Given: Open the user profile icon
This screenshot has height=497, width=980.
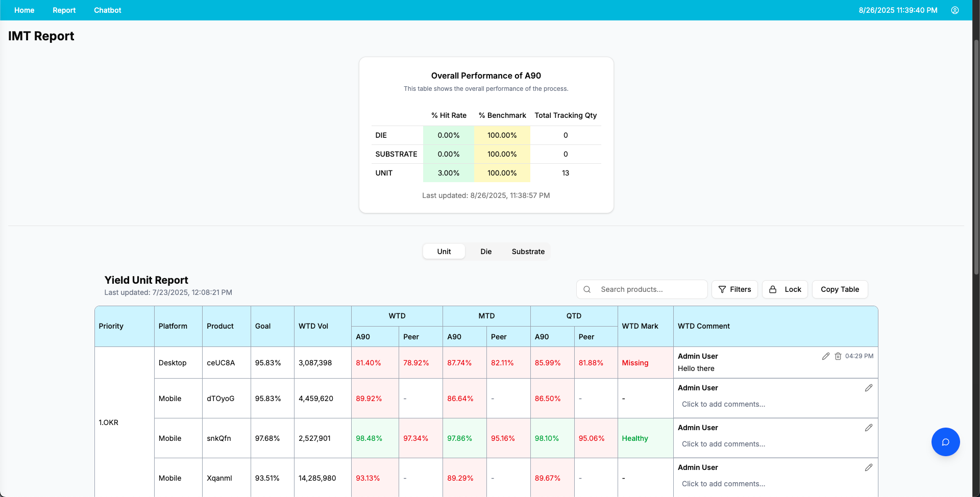Looking at the screenshot, I should click(954, 10).
